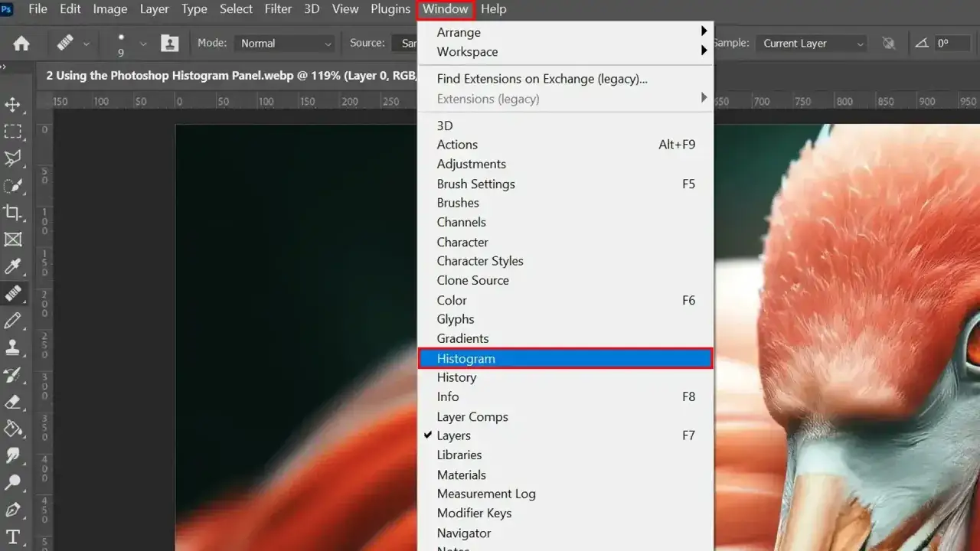The height and width of the screenshot is (551, 980).
Task: Choose Navigator in the Window menu
Action: (x=566, y=533)
